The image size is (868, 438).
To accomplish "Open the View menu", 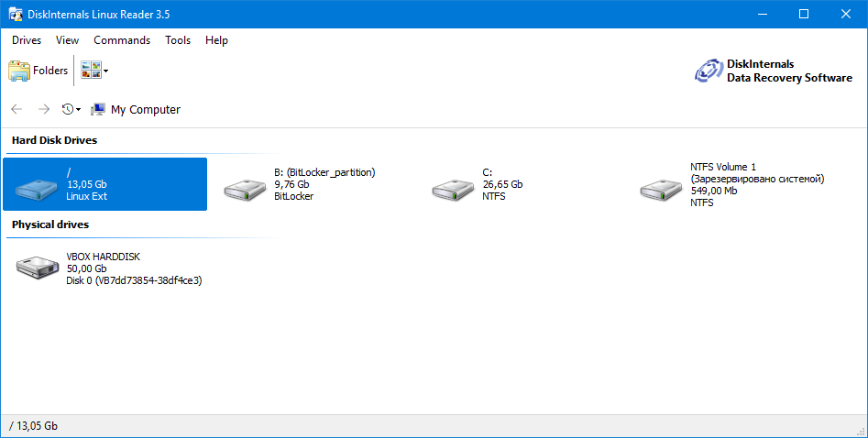I will [x=68, y=40].
